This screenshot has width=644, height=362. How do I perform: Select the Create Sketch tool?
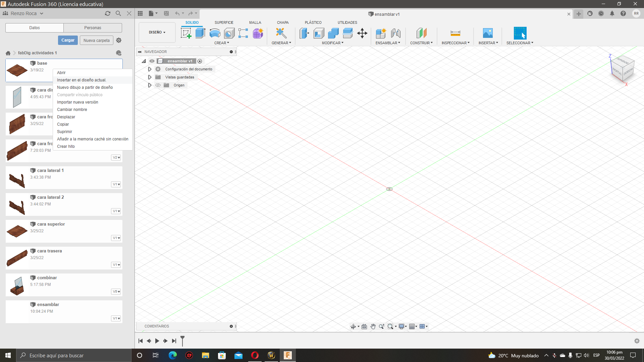tap(185, 33)
